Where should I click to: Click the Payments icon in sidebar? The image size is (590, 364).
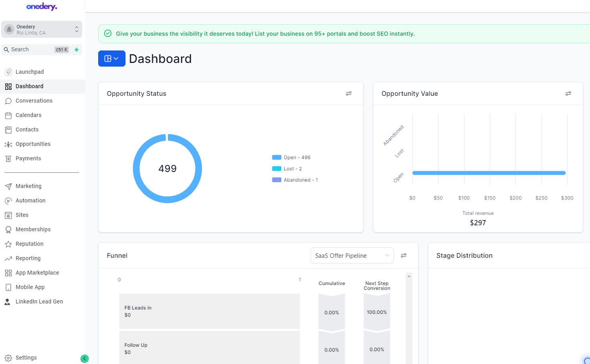[8, 159]
